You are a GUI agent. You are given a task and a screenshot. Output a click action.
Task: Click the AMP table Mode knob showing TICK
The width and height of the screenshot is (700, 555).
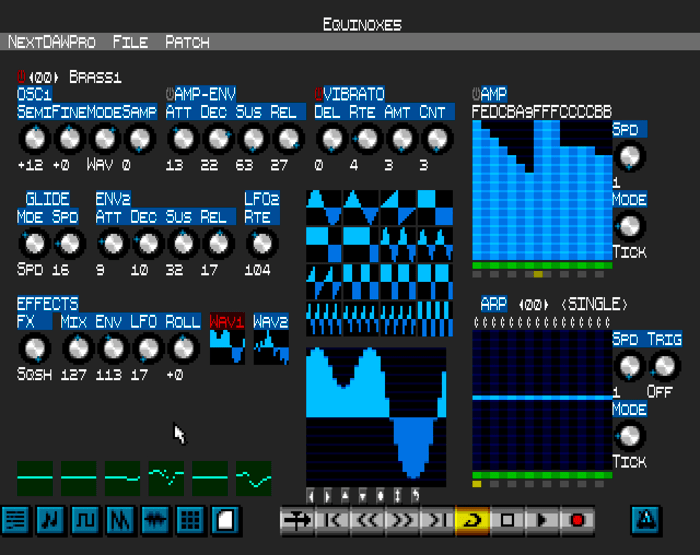[x=629, y=226]
